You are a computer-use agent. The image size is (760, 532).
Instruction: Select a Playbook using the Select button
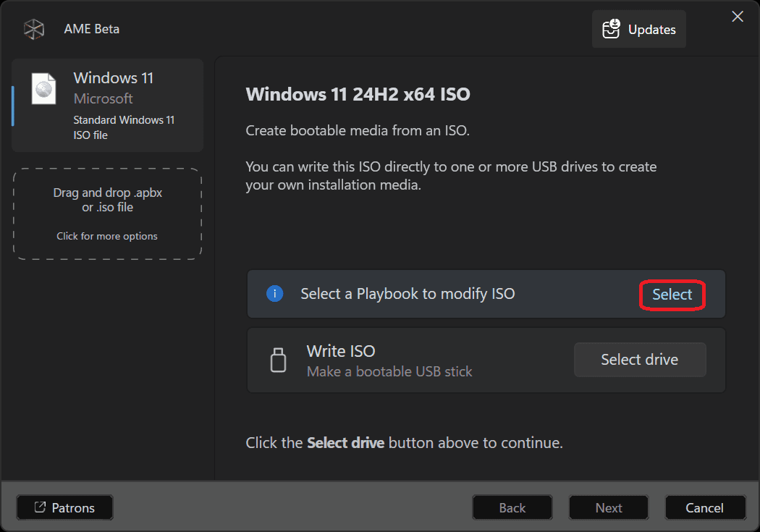click(672, 295)
